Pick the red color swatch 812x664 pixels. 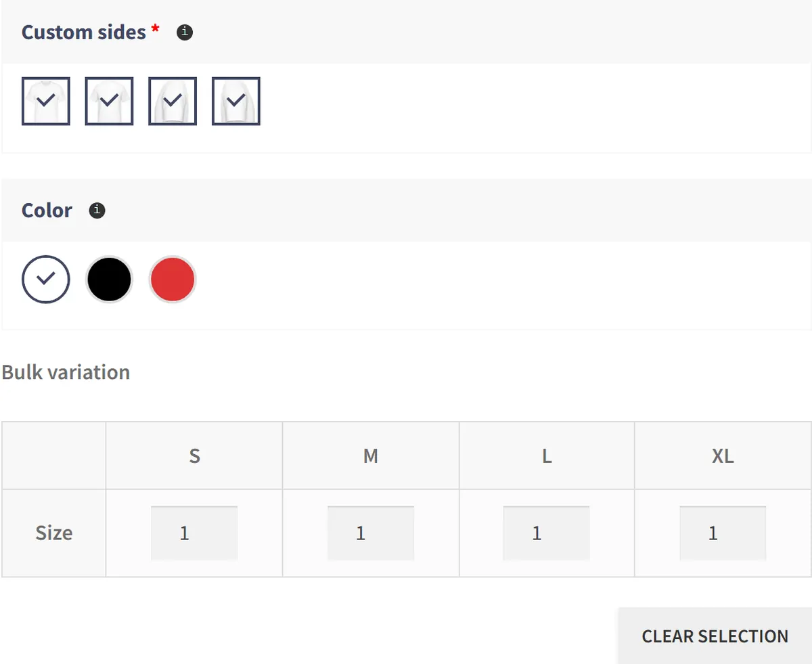tap(173, 279)
